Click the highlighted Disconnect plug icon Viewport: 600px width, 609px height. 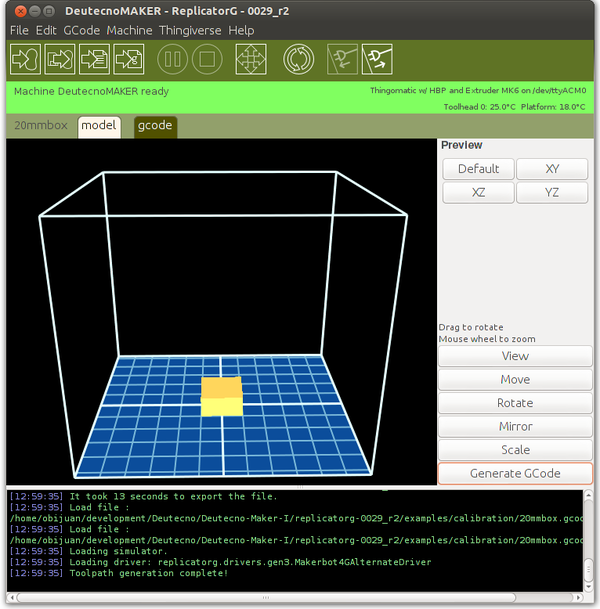[x=377, y=59]
